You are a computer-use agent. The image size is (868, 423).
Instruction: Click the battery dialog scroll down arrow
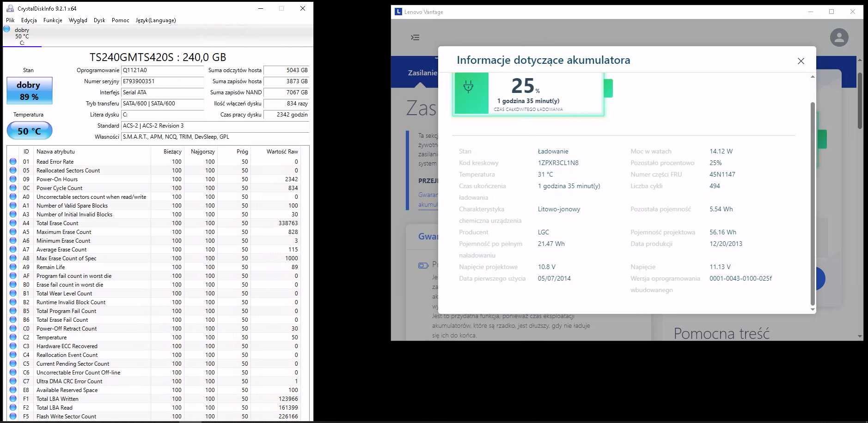[x=813, y=309]
